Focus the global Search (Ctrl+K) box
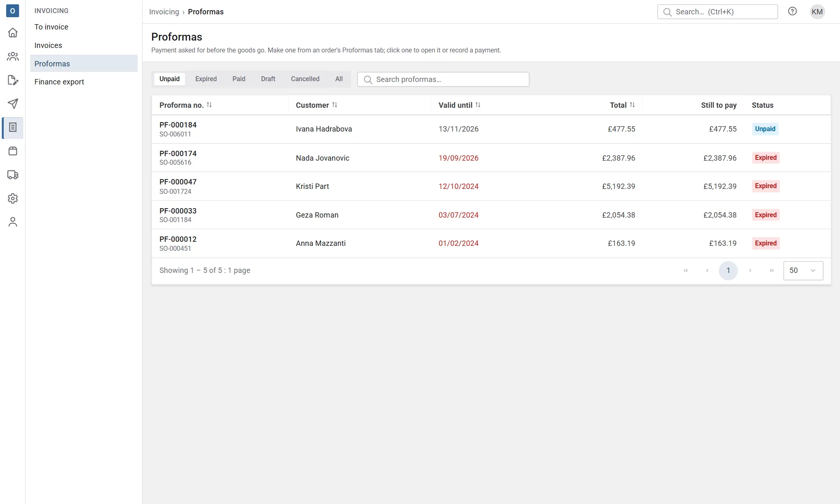The width and height of the screenshot is (840, 504). pos(717,12)
